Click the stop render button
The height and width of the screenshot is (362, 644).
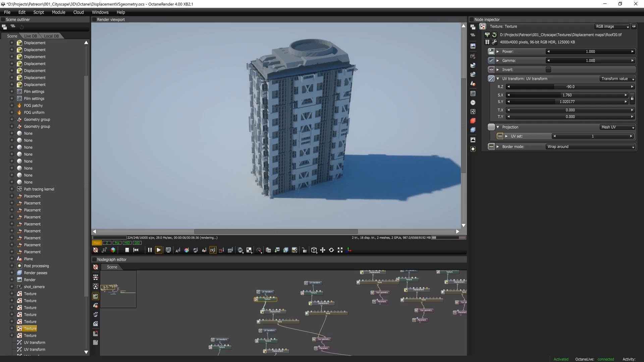coord(127,250)
